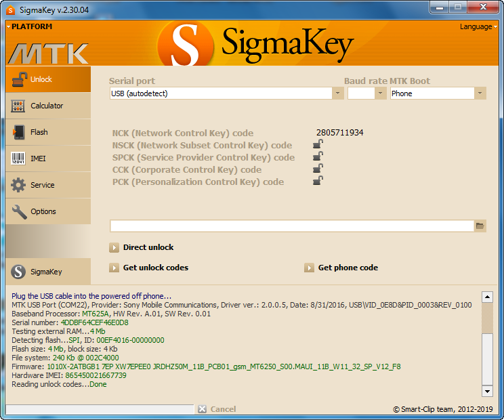Click the Cancel X icon
The image size is (504, 420).
(x=202, y=409)
